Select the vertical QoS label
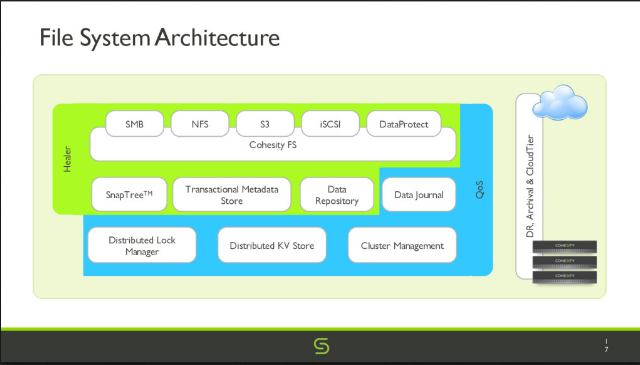 pos(480,189)
